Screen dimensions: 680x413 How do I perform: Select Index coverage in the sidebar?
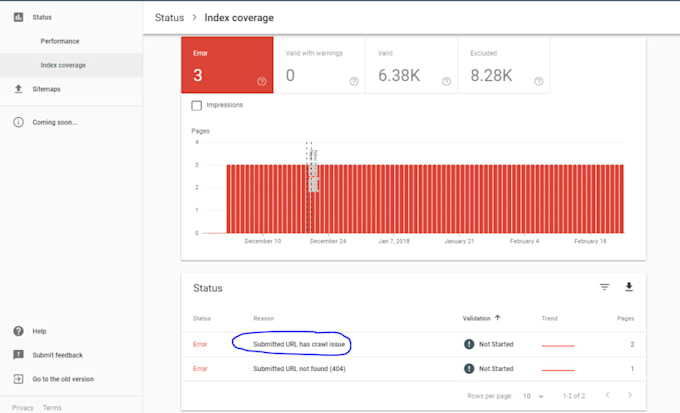click(63, 65)
